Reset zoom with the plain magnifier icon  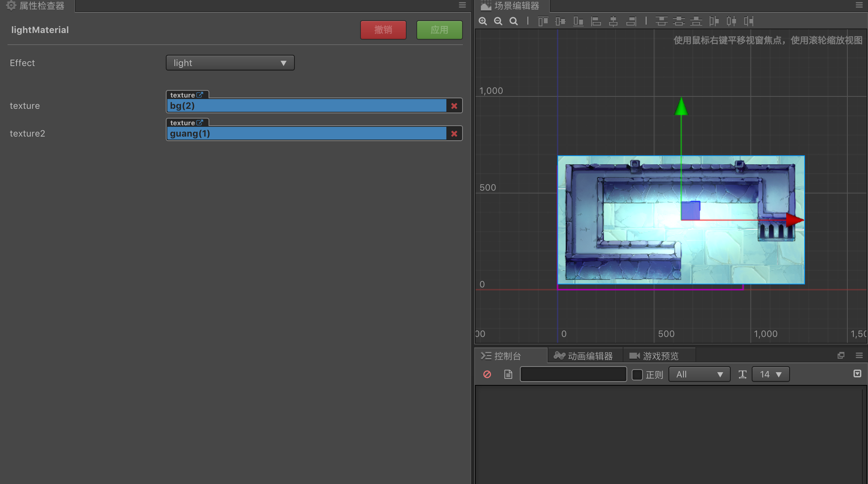click(514, 21)
